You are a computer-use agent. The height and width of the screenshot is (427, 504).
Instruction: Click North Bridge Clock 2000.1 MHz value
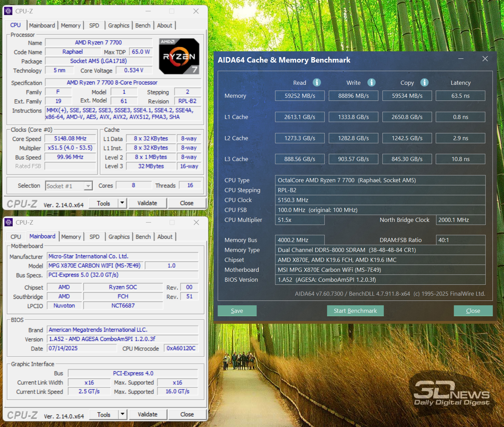tap(461, 220)
